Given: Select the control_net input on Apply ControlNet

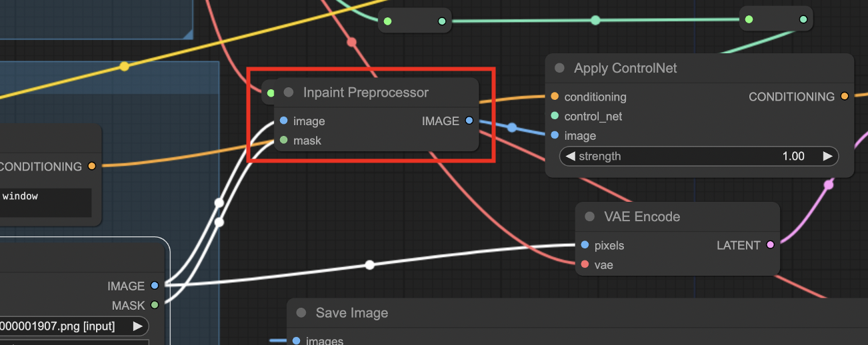Looking at the screenshot, I should 555,117.
